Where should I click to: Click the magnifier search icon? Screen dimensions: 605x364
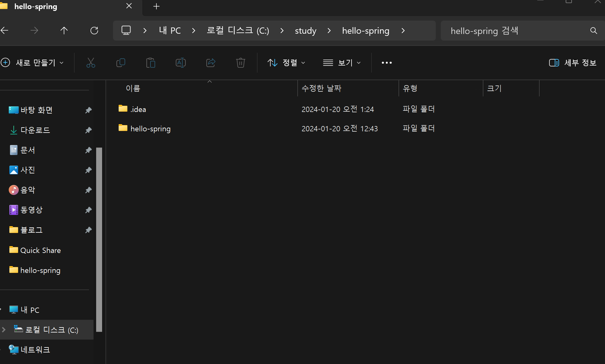594,31
